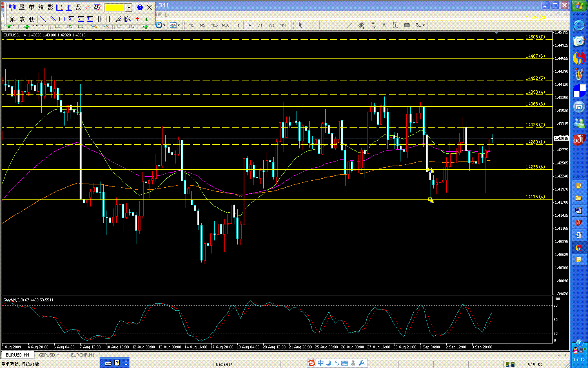This screenshot has width=588, height=368.
Task: Open the IME soft keyboard icon
Action: pos(345,363)
